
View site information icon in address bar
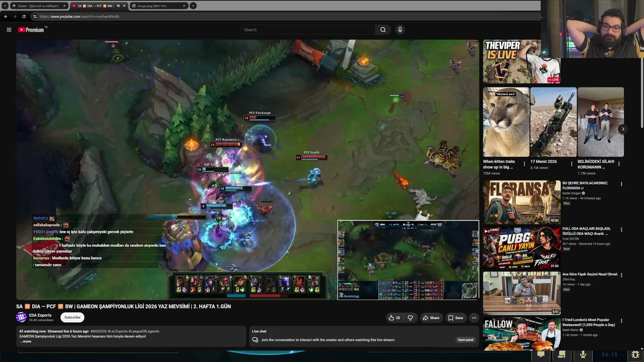click(x=35, y=17)
